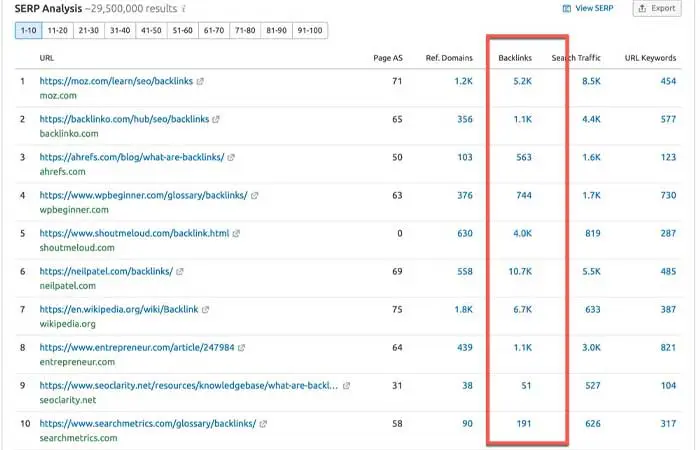Viewport: 700px width, 450px height.
Task: Click the Export button
Action: pyautogui.click(x=657, y=8)
